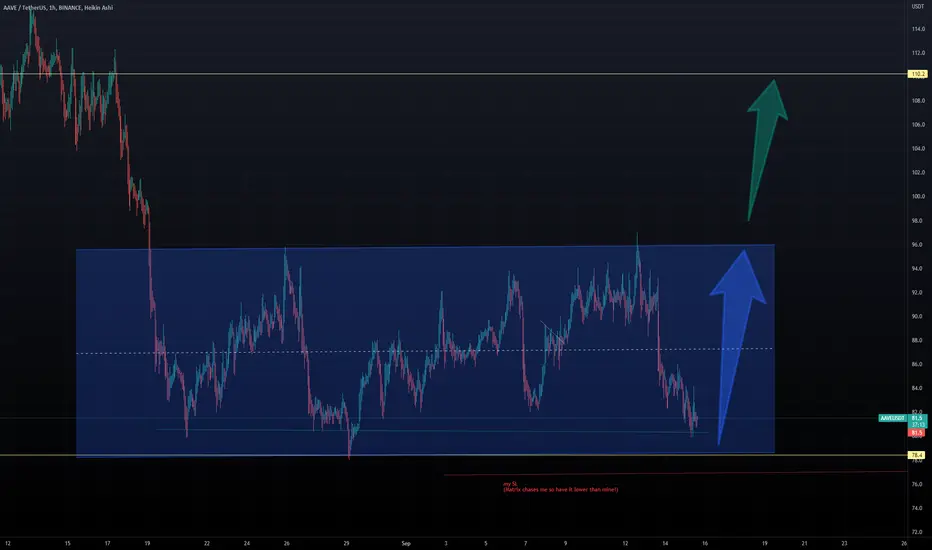This screenshot has width=932, height=550.
Task: Click the 104.0 price axis label
Action: 918,149
